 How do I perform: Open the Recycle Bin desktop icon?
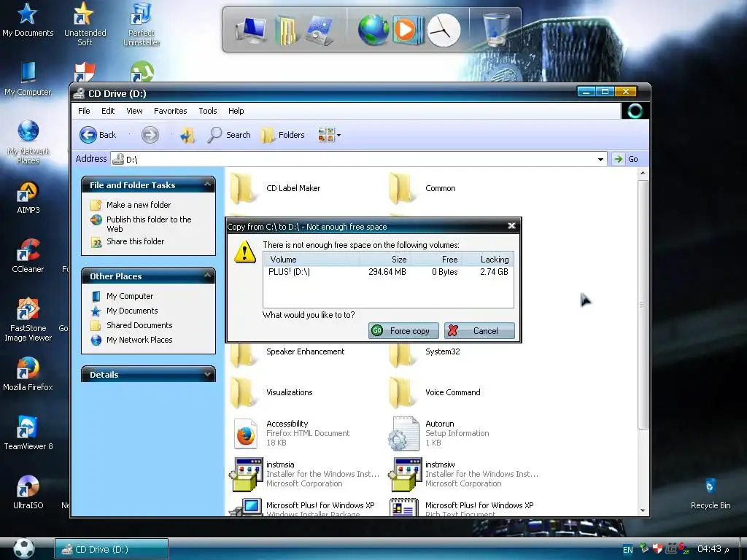(x=711, y=494)
